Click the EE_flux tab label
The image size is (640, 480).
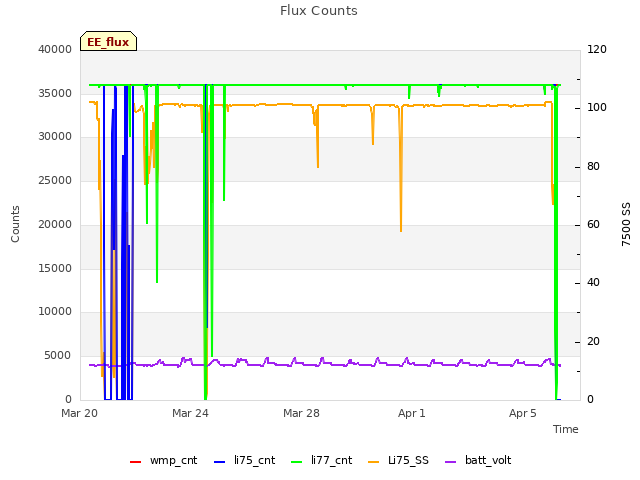pyautogui.click(x=108, y=42)
